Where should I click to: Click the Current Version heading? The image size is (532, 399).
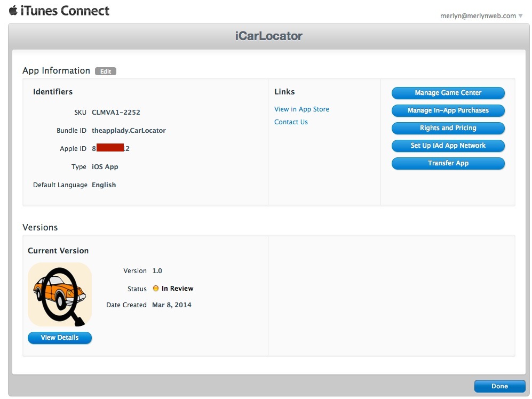[58, 251]
